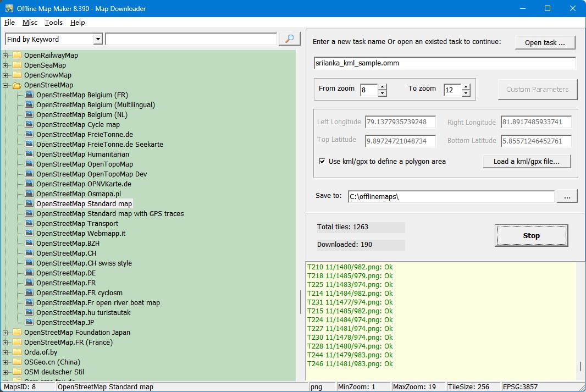This screenshot has height=392, width=586.
Task: Click Load a kml/gpx file button
Action: click(526, 162)
